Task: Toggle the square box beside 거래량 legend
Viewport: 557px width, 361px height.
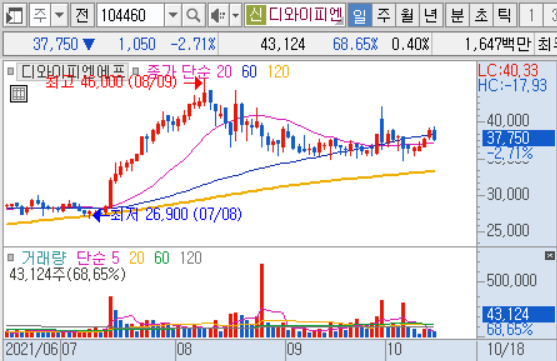Action: (11, 257)
